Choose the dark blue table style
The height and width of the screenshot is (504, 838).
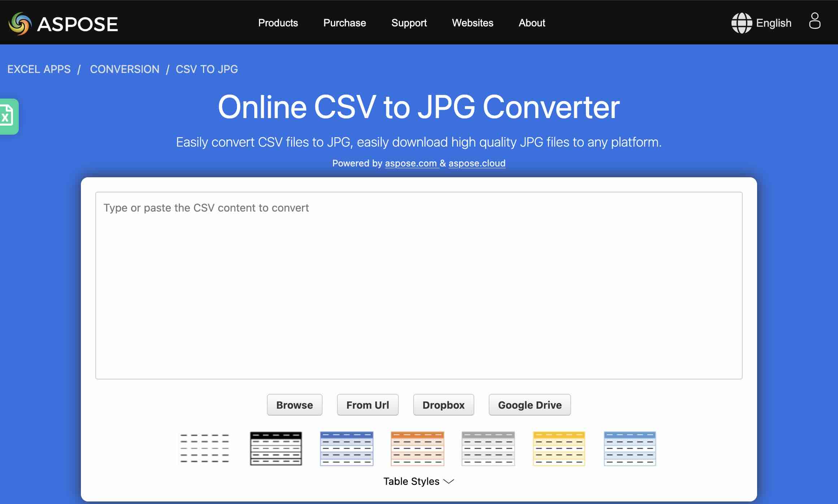pyautogui.click(x=347, y=448)
